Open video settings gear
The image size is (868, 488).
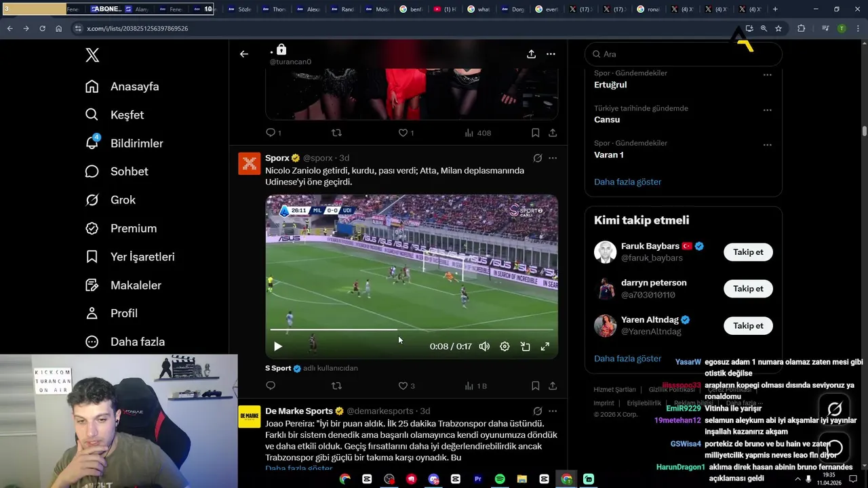click(505, 346)
